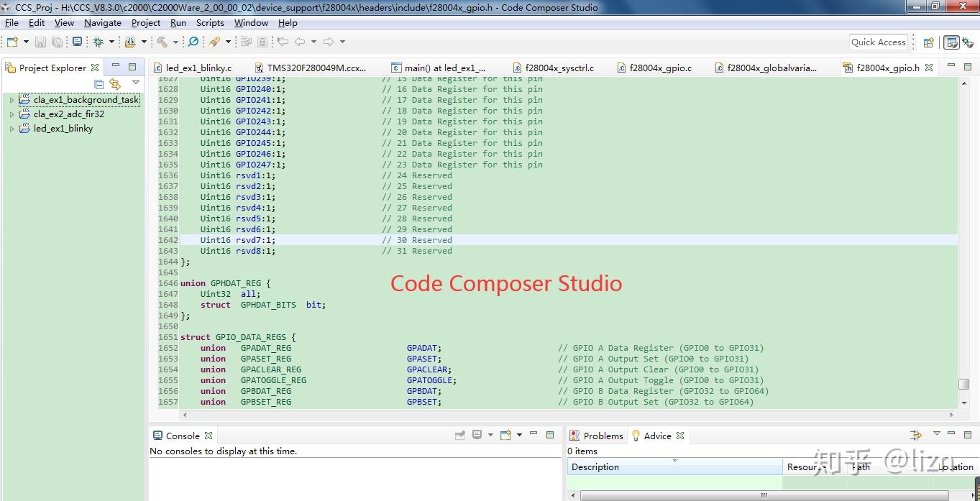The width and height of the screenshot is (980, 501).
Task: Switch to the Problems tab
Action: (596, 436)
